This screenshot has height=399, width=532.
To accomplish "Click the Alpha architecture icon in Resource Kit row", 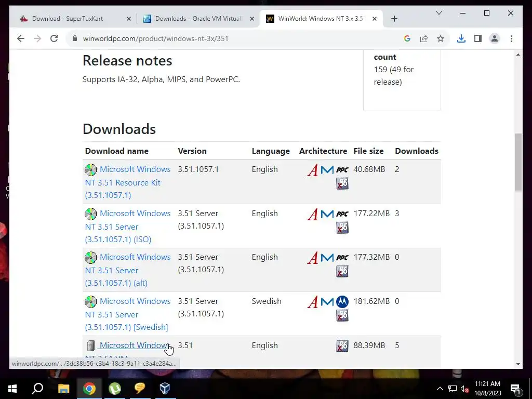I will pyautogui.click(x=312, y=170).
